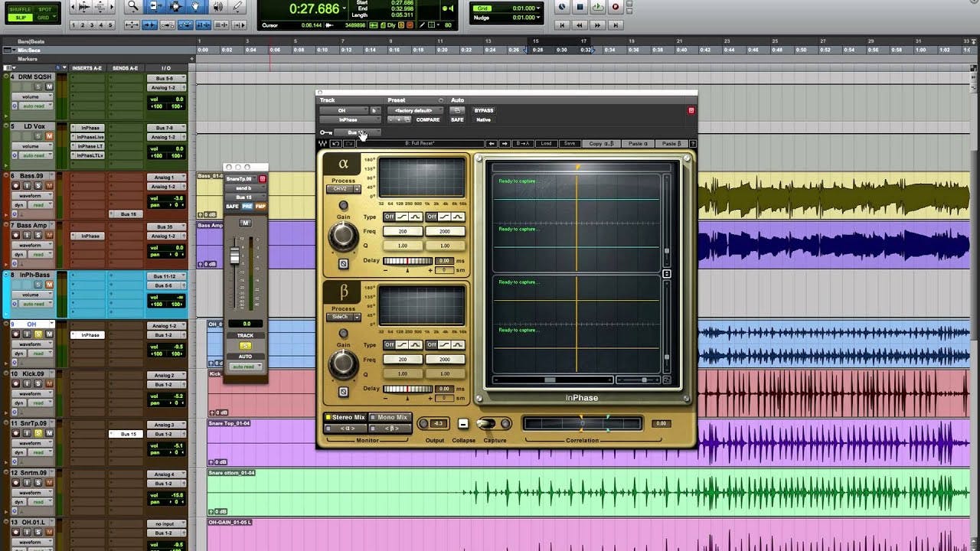Click the Waves logo on the InPhase toolbar
980x551 pixels.
321,142
